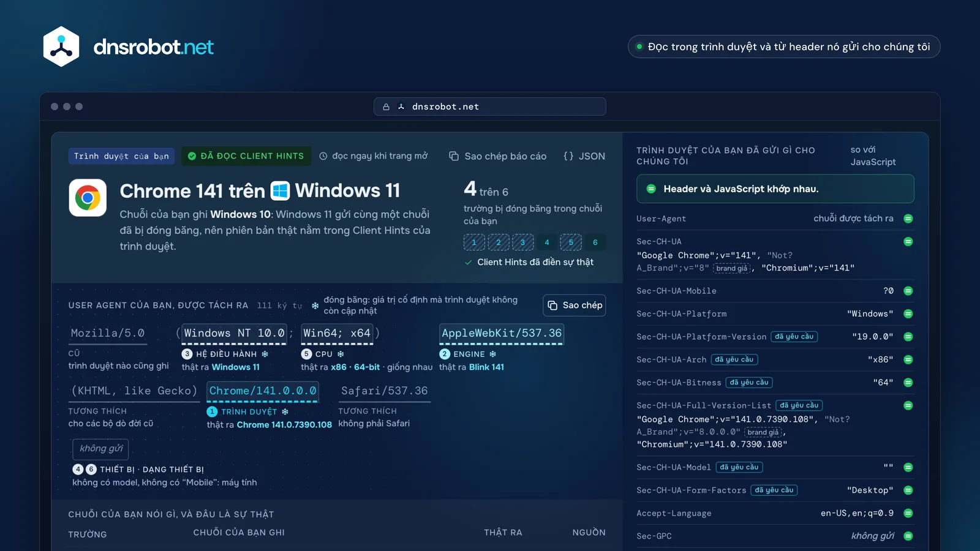Click the Header và JavaScript khớp nhau banner

(x=775, y=189)
